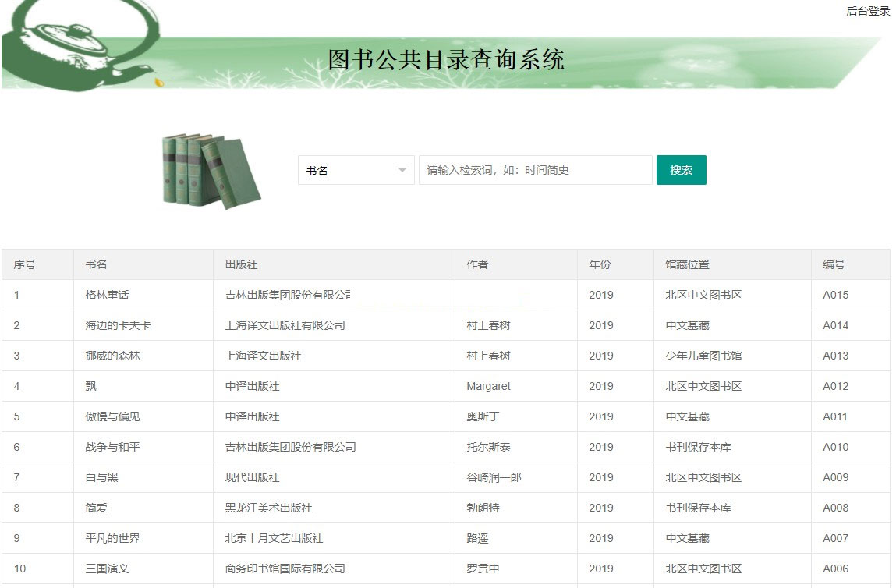Select the 书名 column header
Viewport: 896px width, 588px height.
click(96, 264)
